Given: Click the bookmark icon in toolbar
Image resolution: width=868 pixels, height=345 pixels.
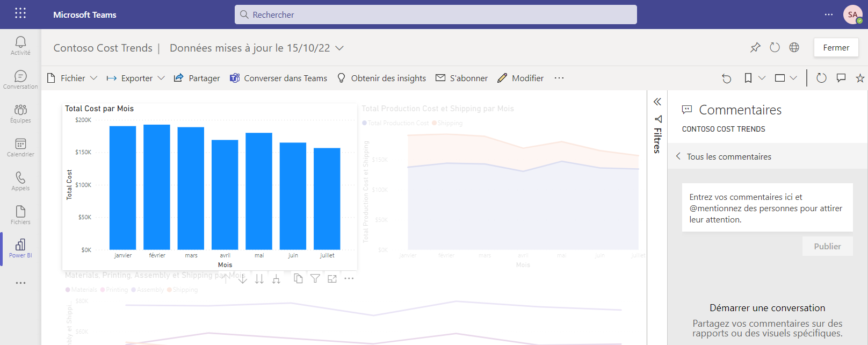Looking at the screenshot, I should [x=748, y=78].
